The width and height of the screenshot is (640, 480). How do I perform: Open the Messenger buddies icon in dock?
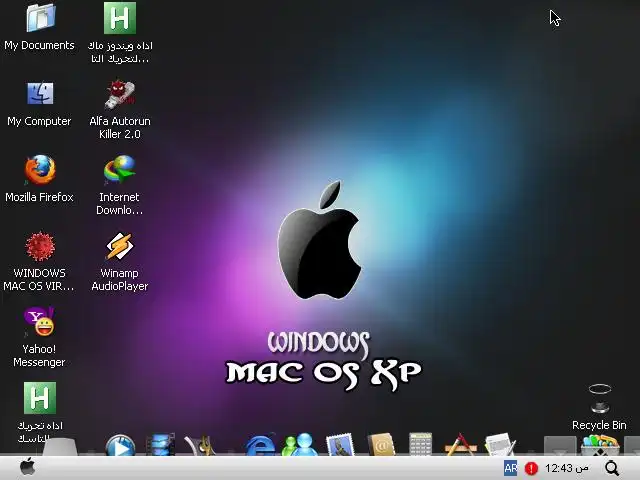click(x=300, y=445)
